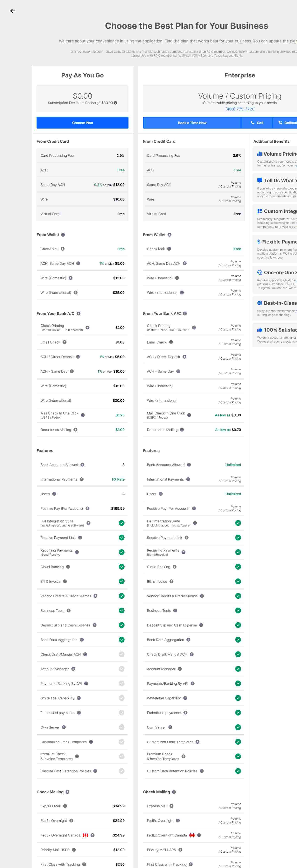Image resolution: width=297 pixels, height=868 pixels.
Task: Open the Check Mailing info tooltip
Action: tap(67, 792)
